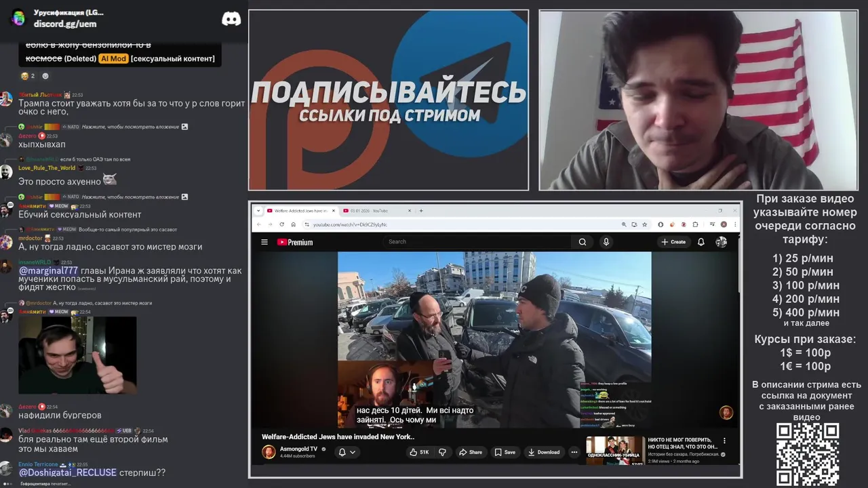Click the message 'хыпхыхап'
This screenshot has width=868, height=488.
42,144
